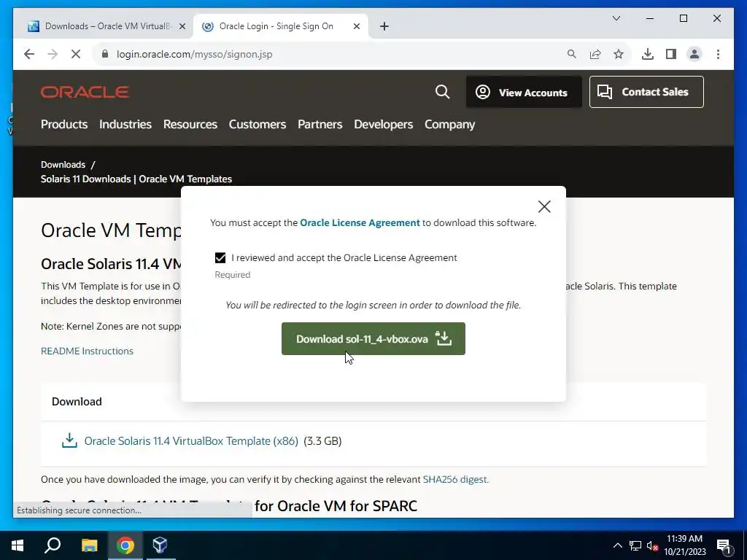Follow the Downloads breadcrumb link
Screen dimensions: 747x560
pyautogui.click(x=63, y=165)
